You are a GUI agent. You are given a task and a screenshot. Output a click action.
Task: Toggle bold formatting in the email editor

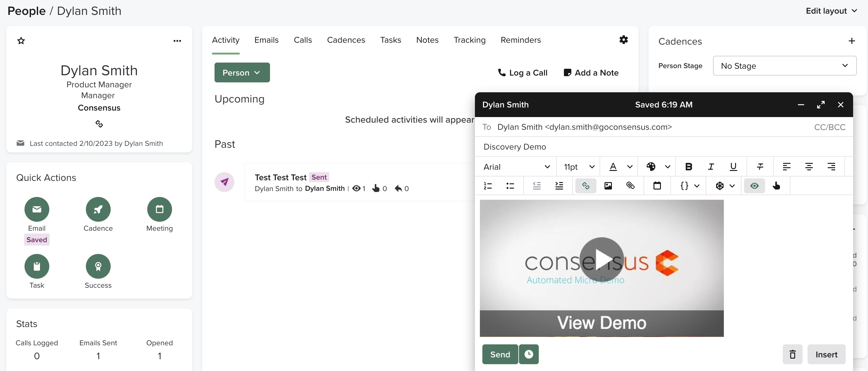tap(689, 167)
